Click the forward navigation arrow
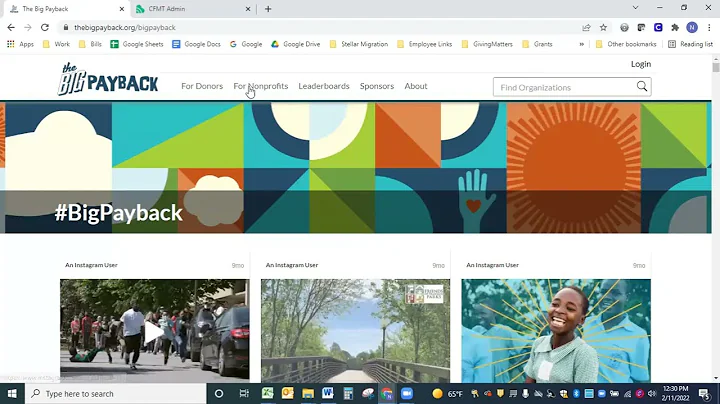The image size is (720, 404). [x=28, y=28]
